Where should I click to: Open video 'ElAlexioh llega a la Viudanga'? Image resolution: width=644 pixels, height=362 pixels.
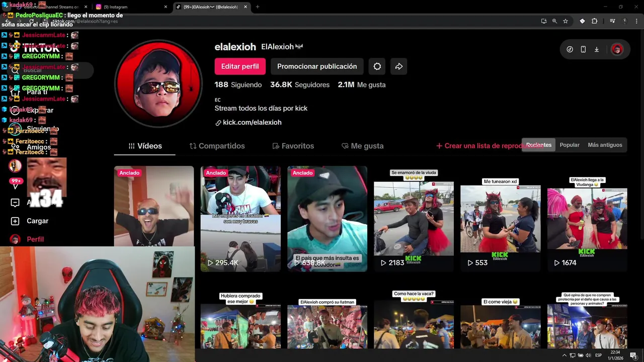coord(587,219)
